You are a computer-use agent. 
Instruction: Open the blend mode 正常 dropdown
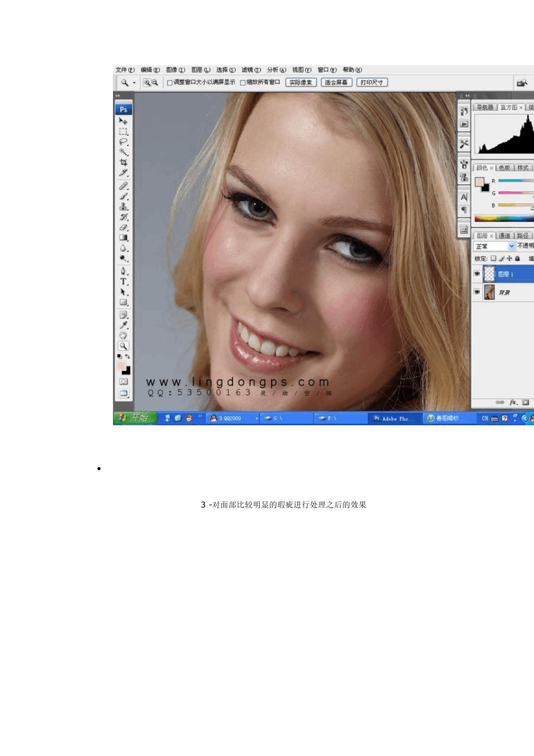coord(494,246)
